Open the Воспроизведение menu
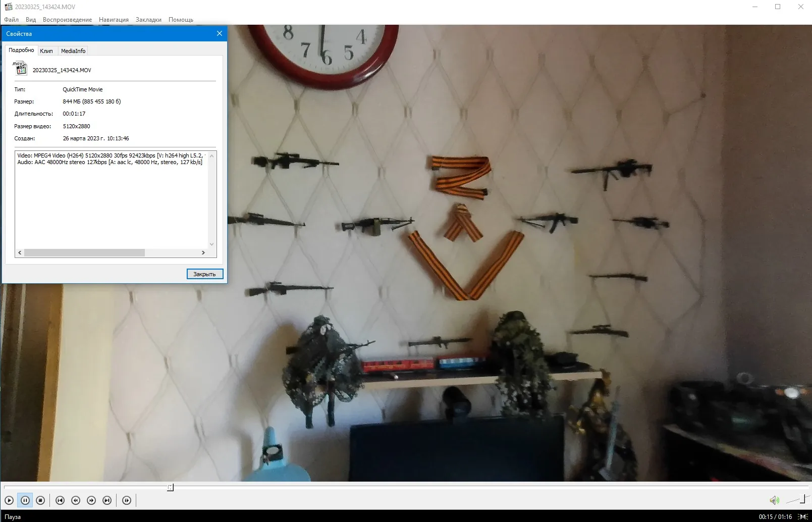Viewport: 812px width, 522px height. (67, 20)
